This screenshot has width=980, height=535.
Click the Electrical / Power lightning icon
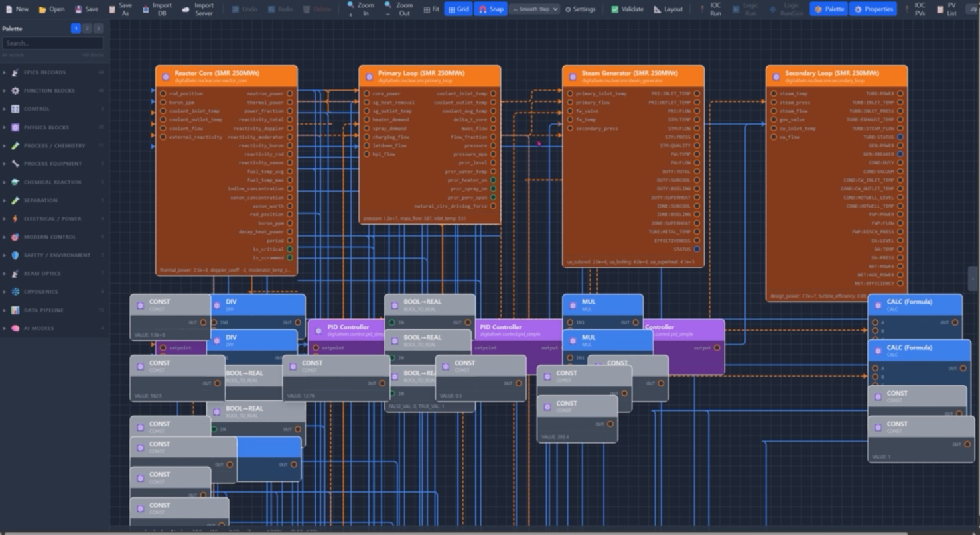pos(15,219)
